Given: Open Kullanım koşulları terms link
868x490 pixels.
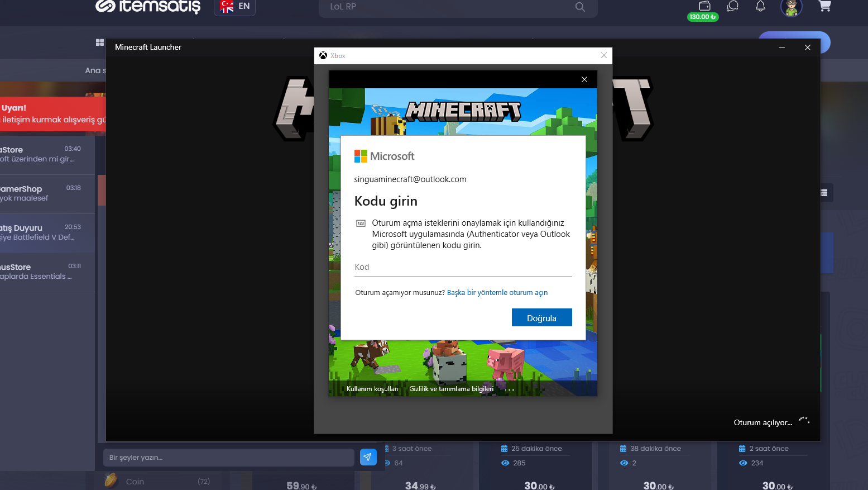Looking at the screenshot, I should [x=372, y=389].
